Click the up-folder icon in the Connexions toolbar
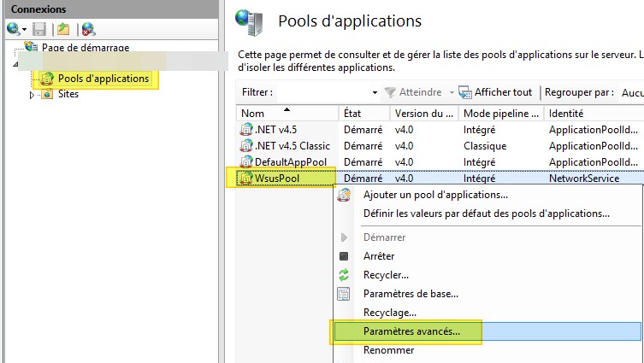644x363 pixels. pos(63,29)
